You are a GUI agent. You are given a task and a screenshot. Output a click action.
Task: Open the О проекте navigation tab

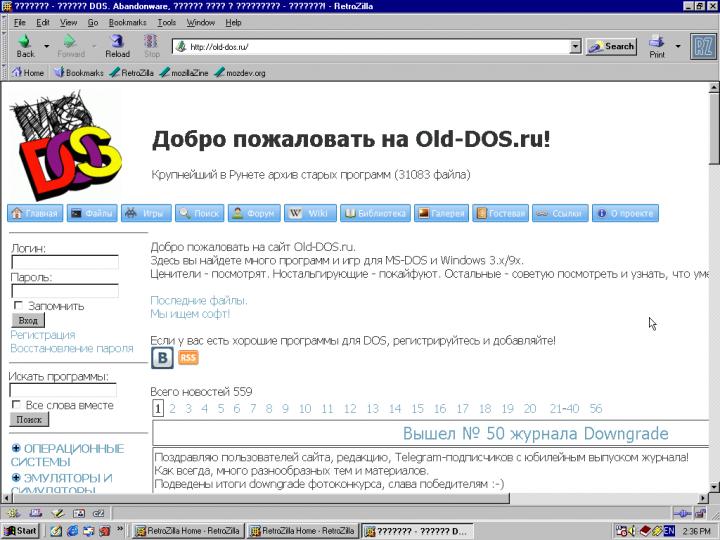click(625, 213)
